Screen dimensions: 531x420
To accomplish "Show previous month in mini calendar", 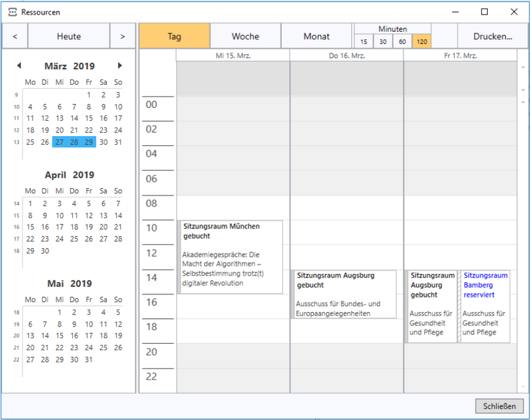I will [19, 66].
